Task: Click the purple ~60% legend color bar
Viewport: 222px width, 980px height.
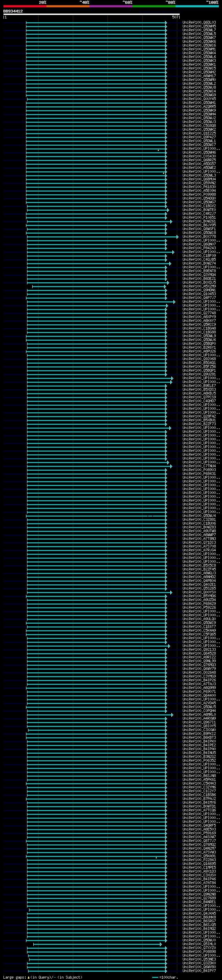Action: click(x=111, y=6)
